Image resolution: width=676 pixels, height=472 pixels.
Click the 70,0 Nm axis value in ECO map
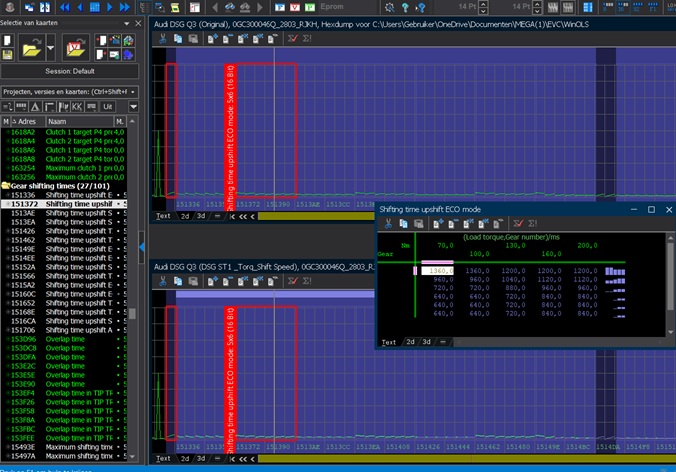click(x=445, y=246)
